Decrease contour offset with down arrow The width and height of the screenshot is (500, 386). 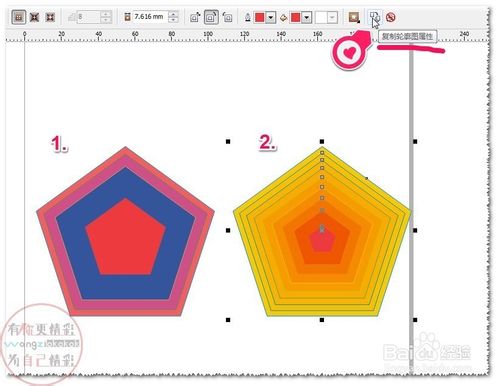click(x=173, y=20)
